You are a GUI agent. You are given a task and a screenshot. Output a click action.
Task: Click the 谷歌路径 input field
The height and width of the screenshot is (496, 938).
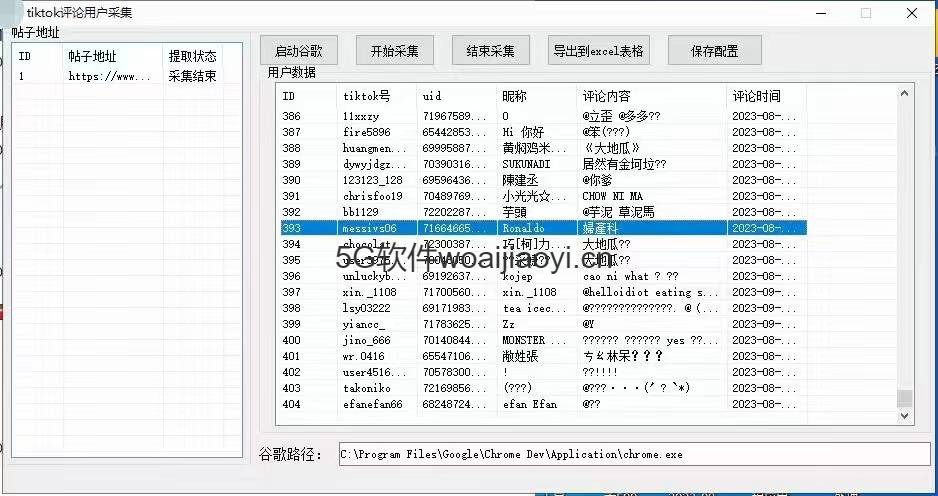(634, 454)
